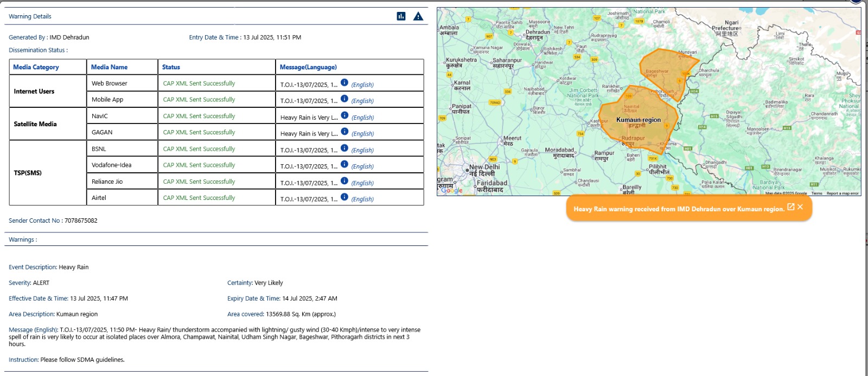Click the Warning Details heading

point(30,16)
